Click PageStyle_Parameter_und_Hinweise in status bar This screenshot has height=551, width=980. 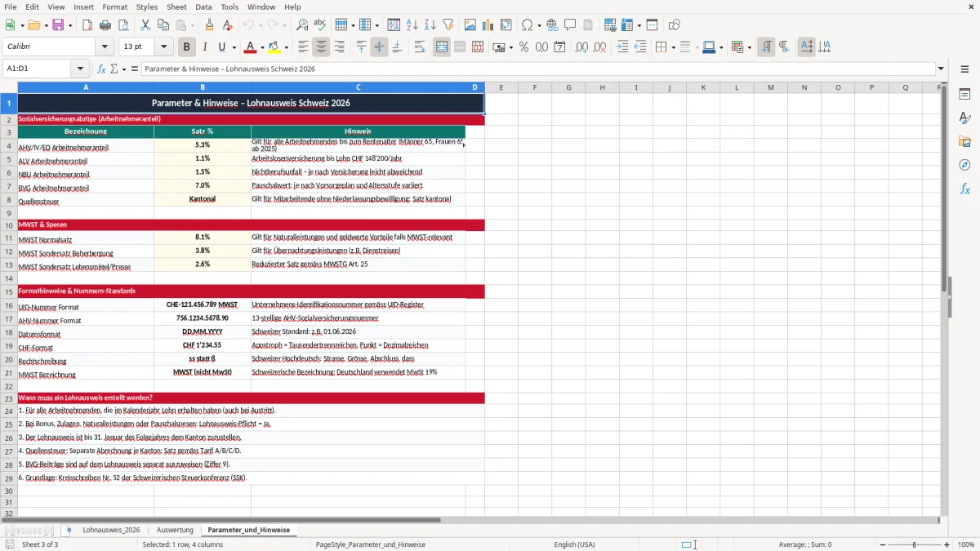[x=371, y=544]
